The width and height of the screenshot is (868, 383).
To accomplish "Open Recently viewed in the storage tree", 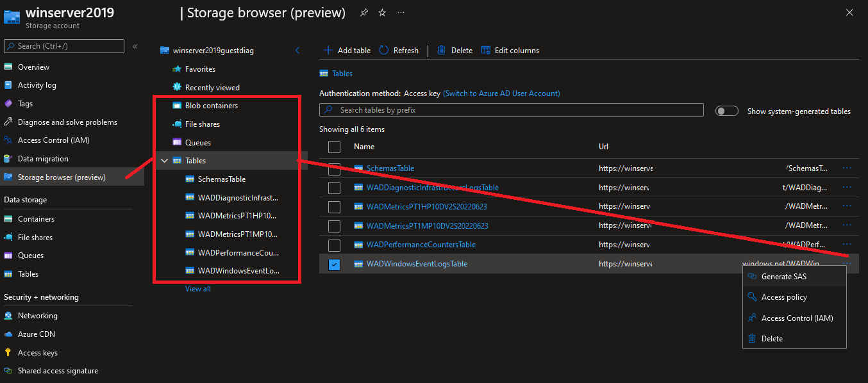I will tap(212, 88).
